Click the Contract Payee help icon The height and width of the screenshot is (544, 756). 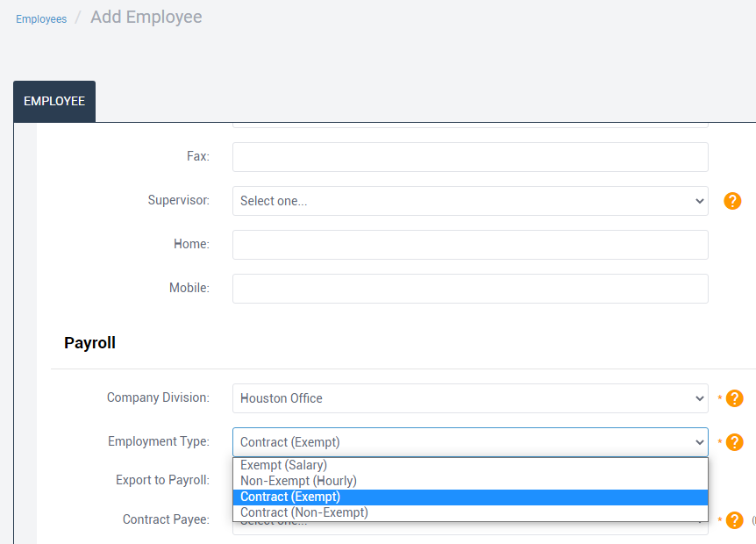(x=734, y=520)
